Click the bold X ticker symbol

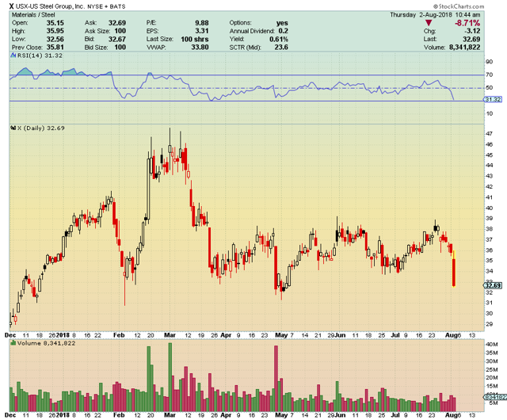(x=12, y=6)
